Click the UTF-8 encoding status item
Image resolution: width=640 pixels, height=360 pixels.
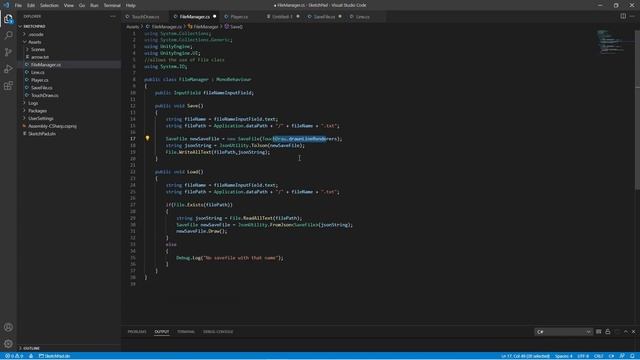point(583,356)
